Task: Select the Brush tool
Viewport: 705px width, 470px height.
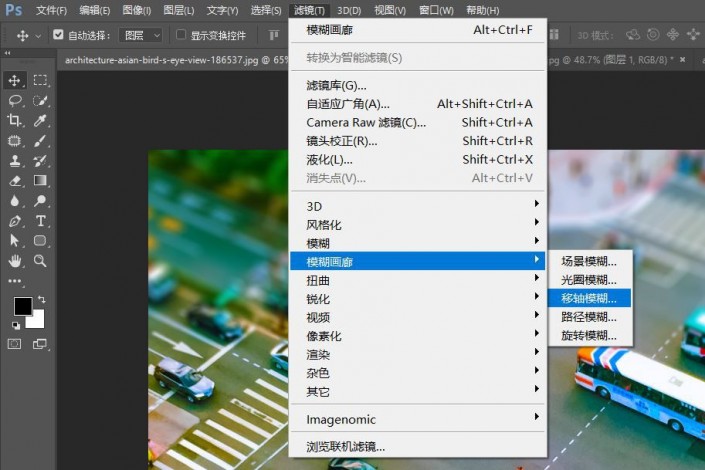Action: [40, 141]
